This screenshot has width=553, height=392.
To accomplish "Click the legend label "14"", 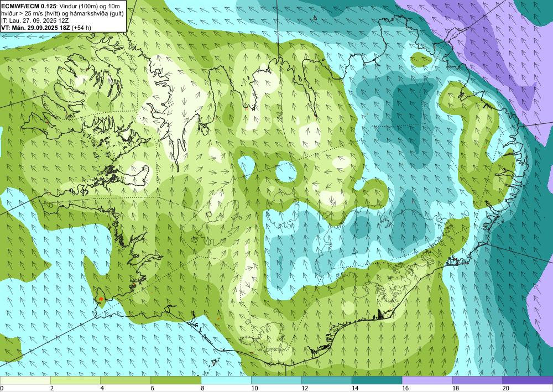I will coord(355,388).
